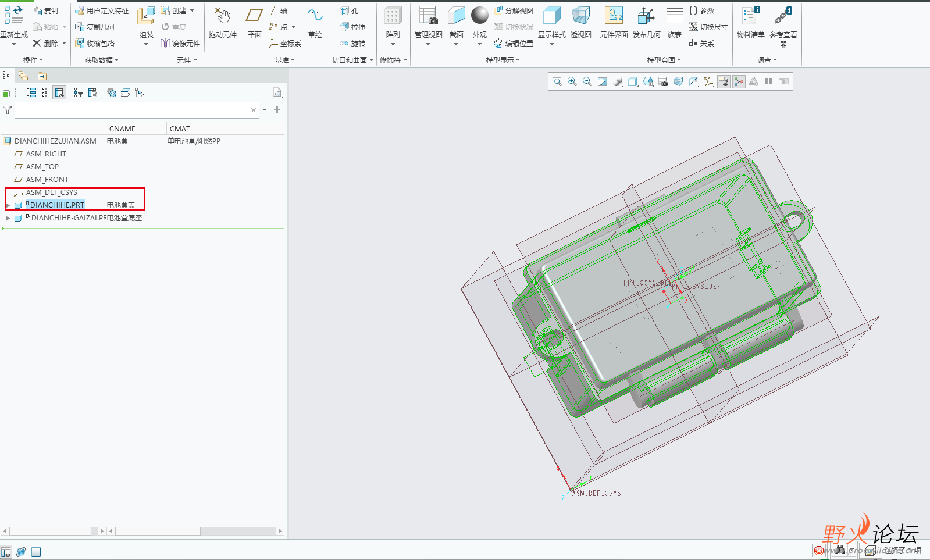Create a datum Axis (轴)
The width and height of the screenshot is (930, 560).
pos(279,10)
